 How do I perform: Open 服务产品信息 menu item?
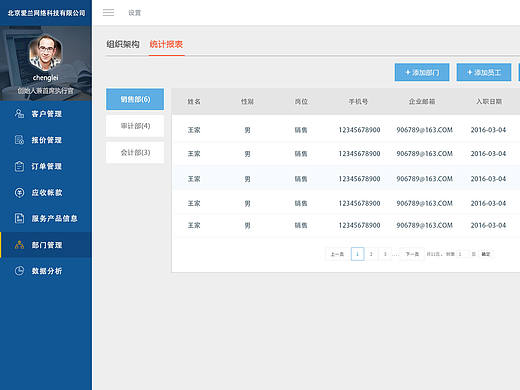coord(46,218)
